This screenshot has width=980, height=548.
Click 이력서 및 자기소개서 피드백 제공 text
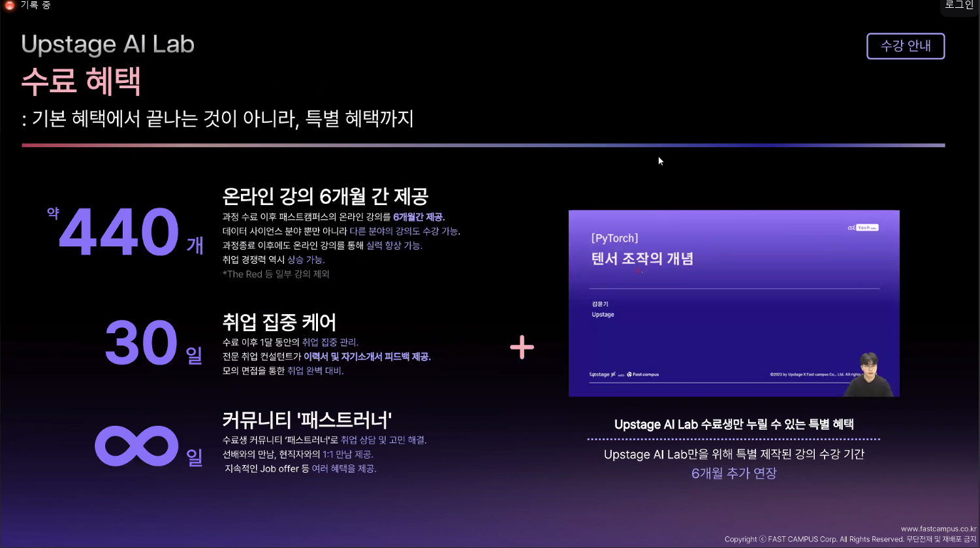click(367, 357)
